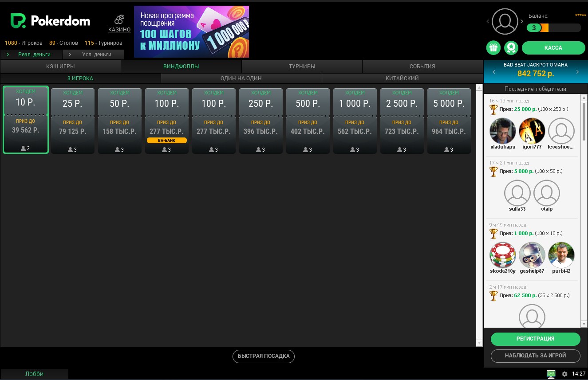
Task: Click the green gift box icon
Action: pos(493,48)
